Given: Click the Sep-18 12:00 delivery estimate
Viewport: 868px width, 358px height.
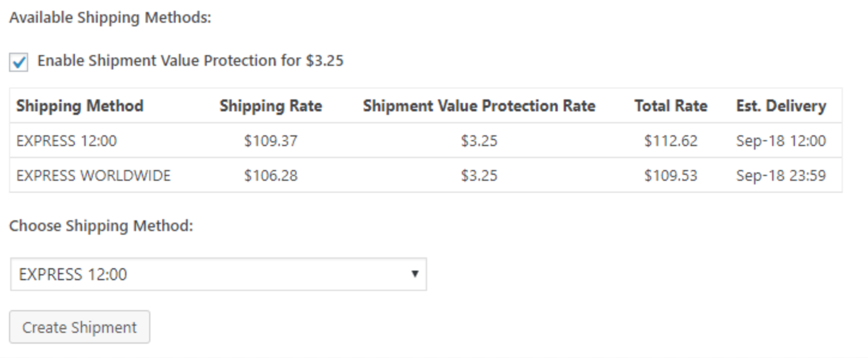Looking at the screenshot, I should coord(781,141).
